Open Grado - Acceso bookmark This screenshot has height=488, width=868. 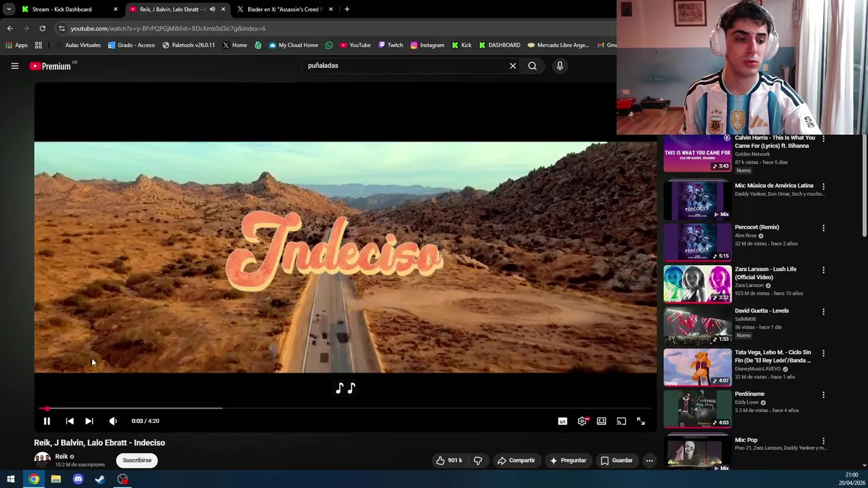tap(132, 45)
